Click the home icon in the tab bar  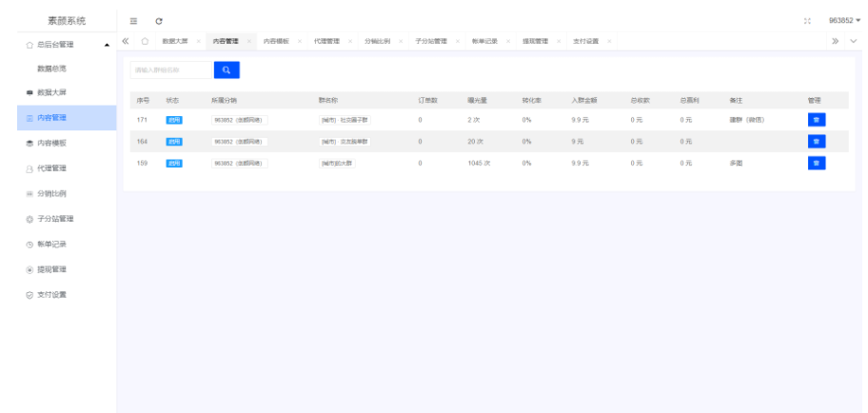(145, 41)
